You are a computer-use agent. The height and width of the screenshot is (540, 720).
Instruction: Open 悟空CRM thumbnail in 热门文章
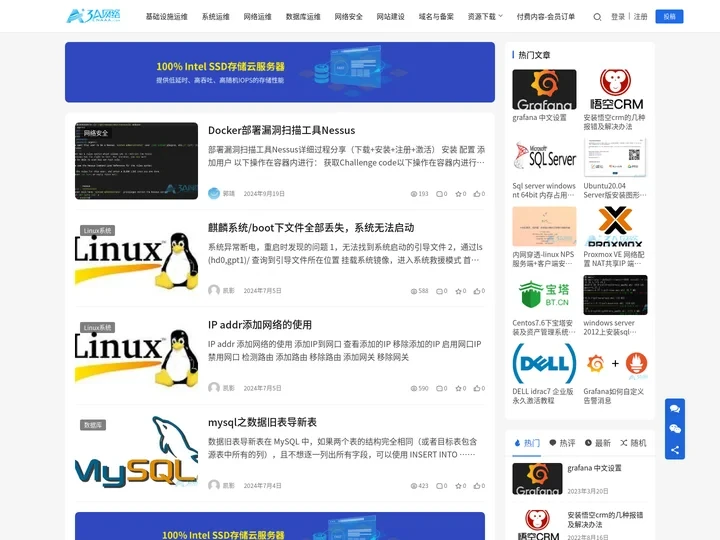[x=615, y=90]
